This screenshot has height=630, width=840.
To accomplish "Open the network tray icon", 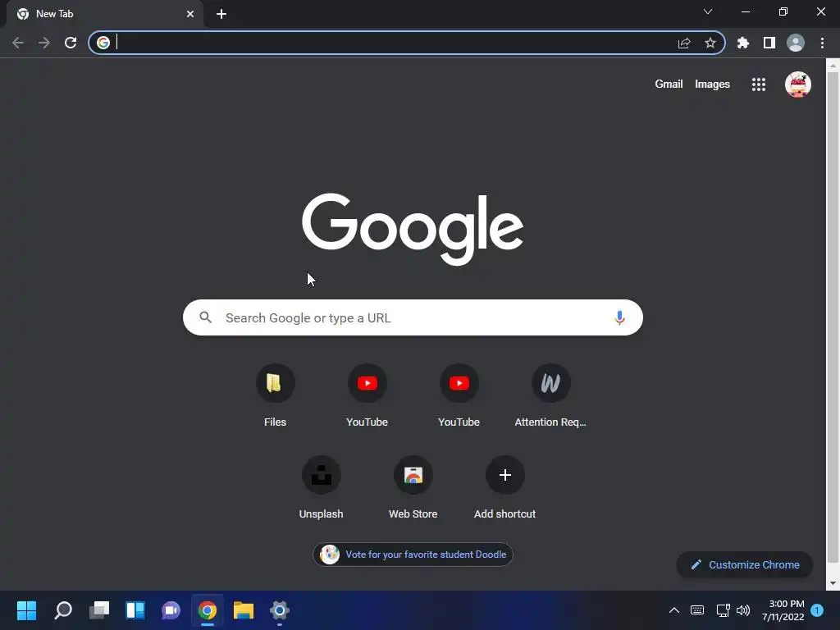I will (724, 610).
